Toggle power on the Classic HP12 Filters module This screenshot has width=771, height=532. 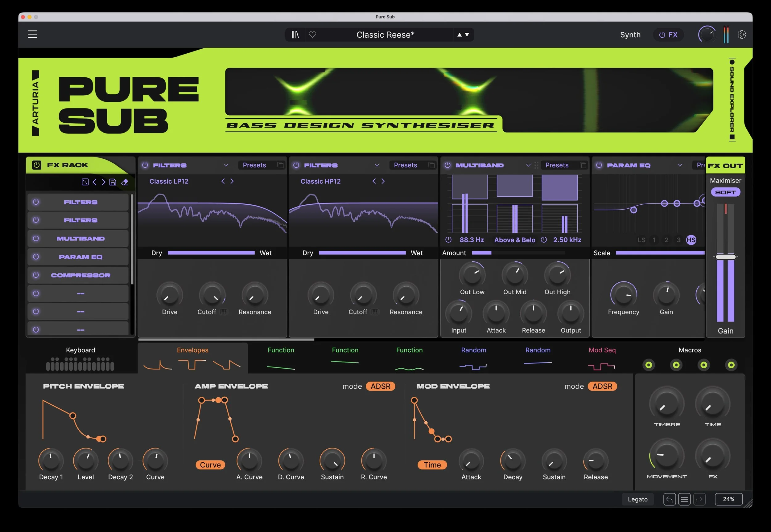296,165
